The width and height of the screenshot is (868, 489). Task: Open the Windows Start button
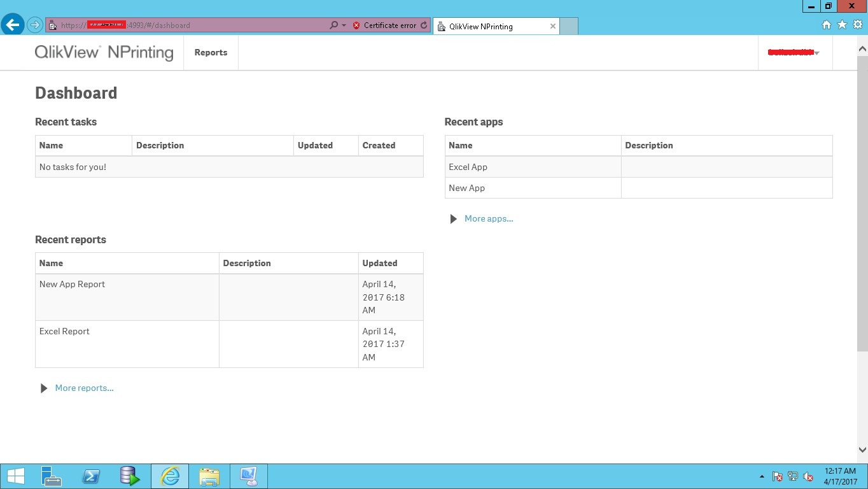(15, 476)
